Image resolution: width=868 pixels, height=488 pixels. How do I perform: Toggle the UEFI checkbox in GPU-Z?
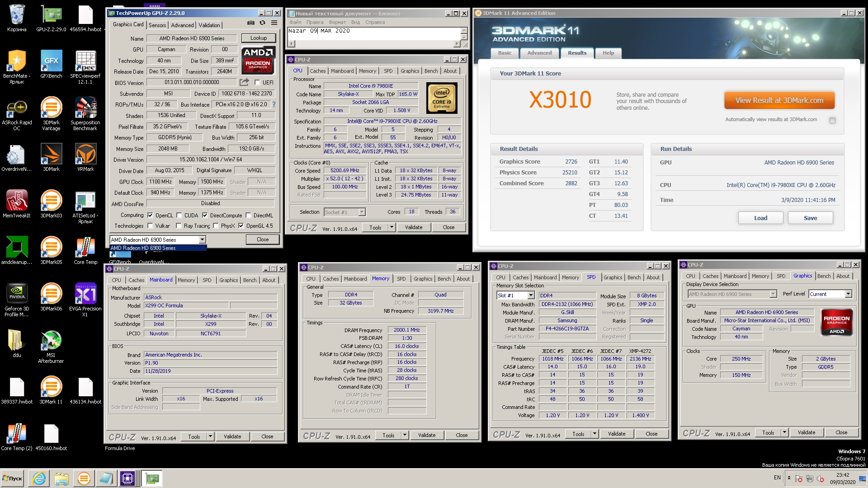pos(257,82)
